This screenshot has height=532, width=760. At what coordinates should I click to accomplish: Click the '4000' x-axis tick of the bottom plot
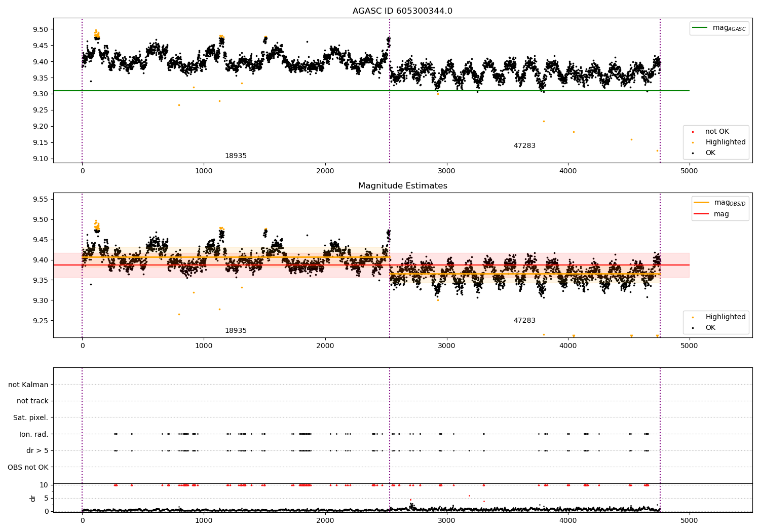click(567, 520)
